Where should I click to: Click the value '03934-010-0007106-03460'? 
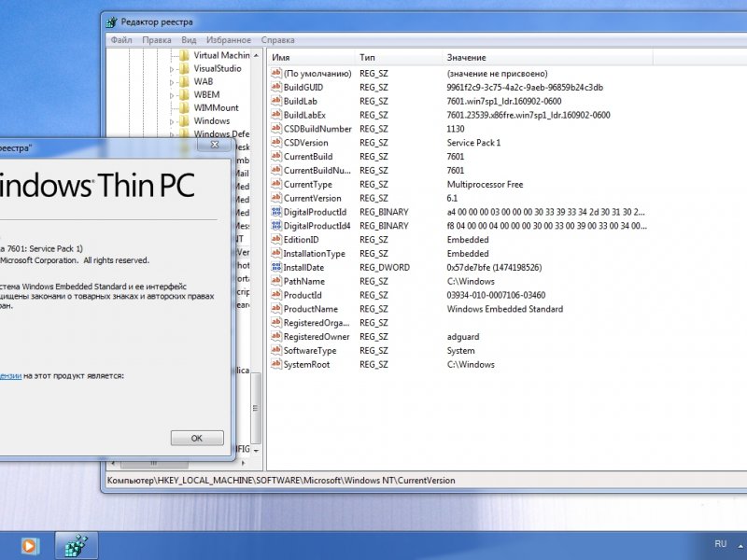click(x=496, y=295)
